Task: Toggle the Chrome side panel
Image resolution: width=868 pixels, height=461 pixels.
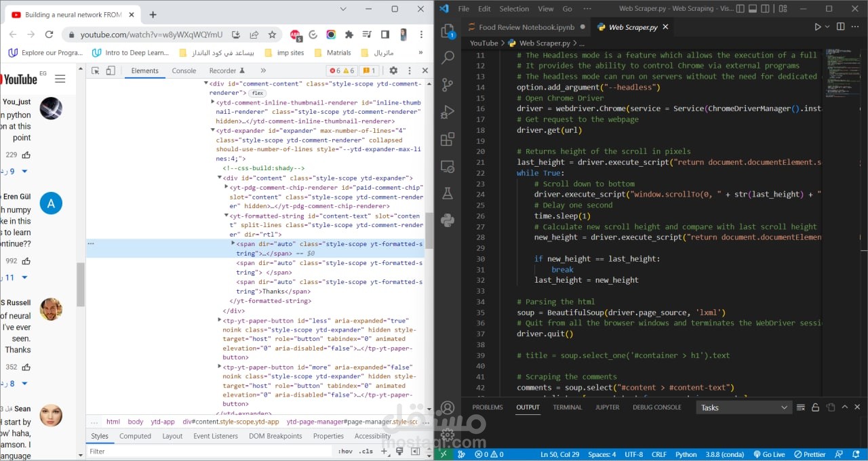Action: point(384,35)
